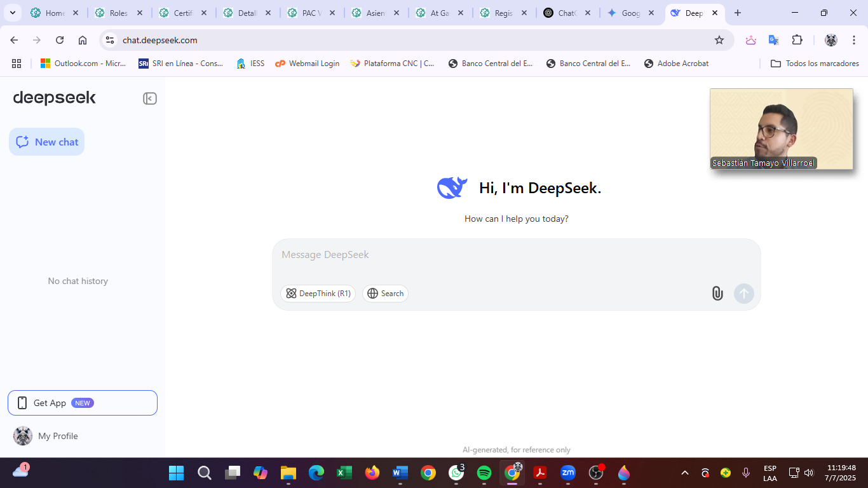The height and width of the screenshot is (488, 868).
Task: Expand hidden system tray icons chevron
Action: [685, 473]
